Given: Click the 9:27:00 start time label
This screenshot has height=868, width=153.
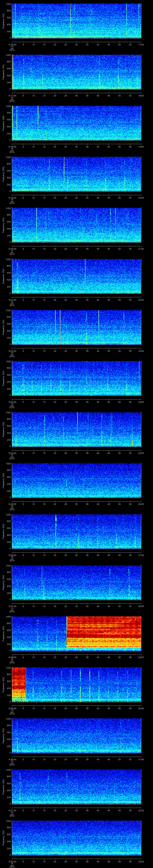Looking at the screenshot, I should 12,606.
